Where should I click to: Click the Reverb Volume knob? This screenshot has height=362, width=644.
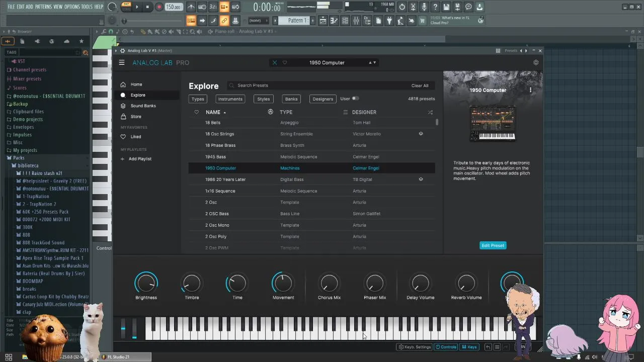pyautogui.click(x=466, y=283)
